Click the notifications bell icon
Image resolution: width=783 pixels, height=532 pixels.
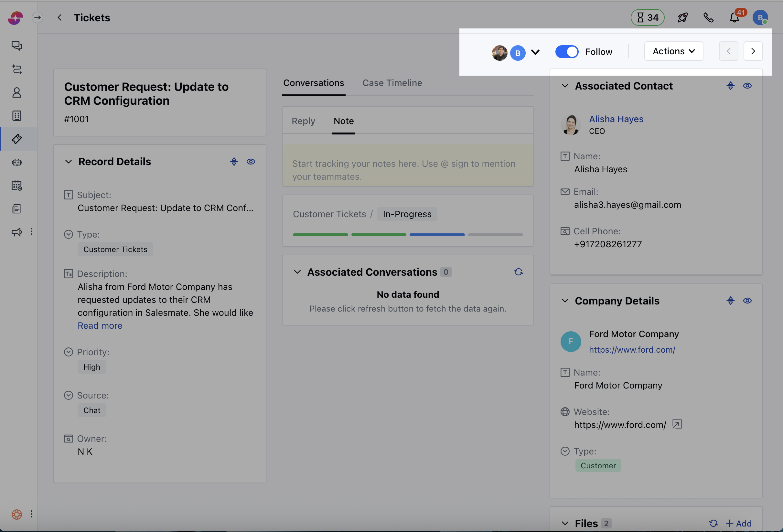click(x=734, y=17)
